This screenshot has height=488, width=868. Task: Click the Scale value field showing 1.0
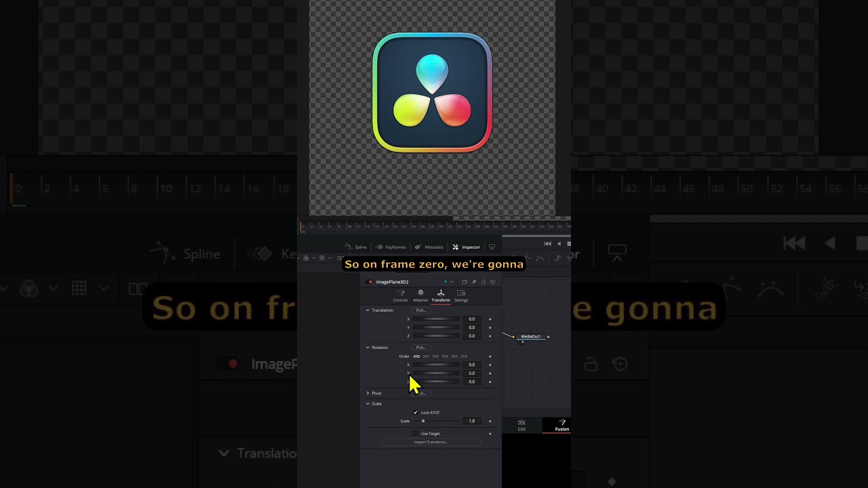(x=472, y=421)
